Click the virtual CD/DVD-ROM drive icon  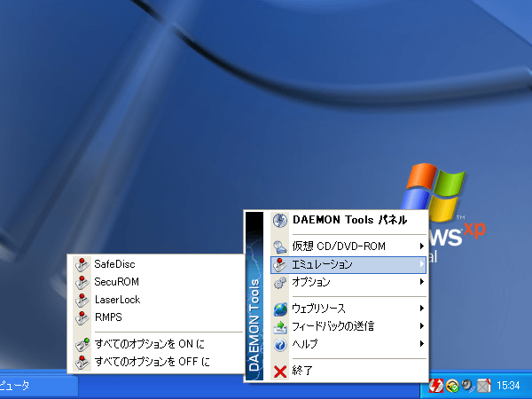coord(280,246)
